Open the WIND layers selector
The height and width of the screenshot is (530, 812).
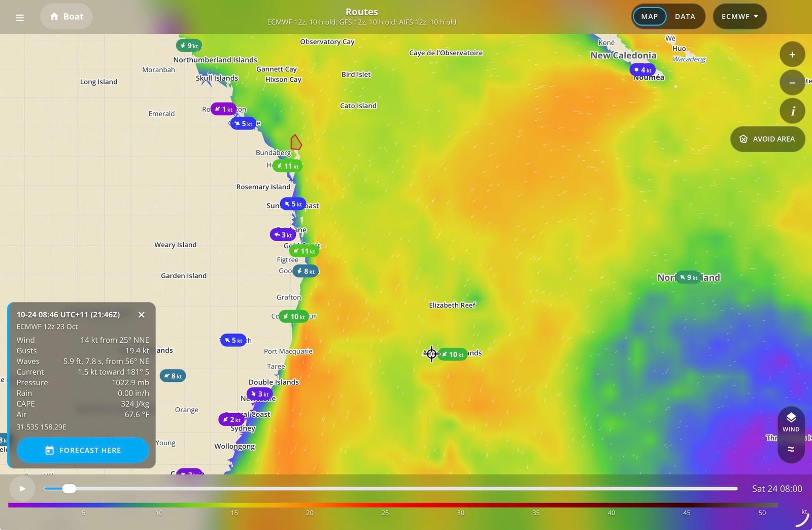(x=791, y=422)
